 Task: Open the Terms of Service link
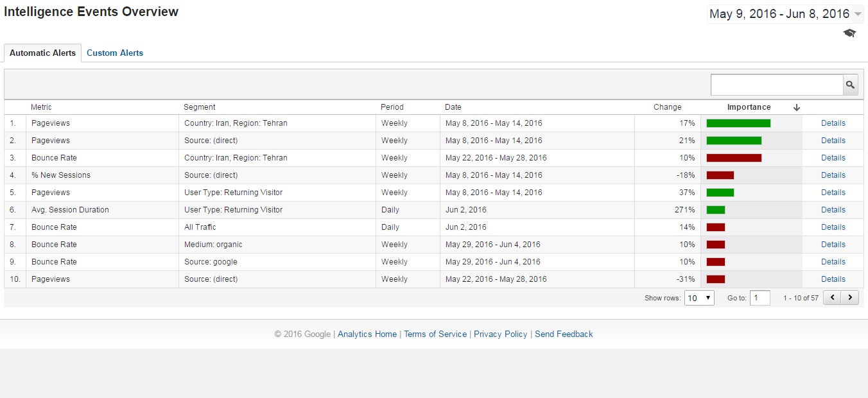[435, 334]
